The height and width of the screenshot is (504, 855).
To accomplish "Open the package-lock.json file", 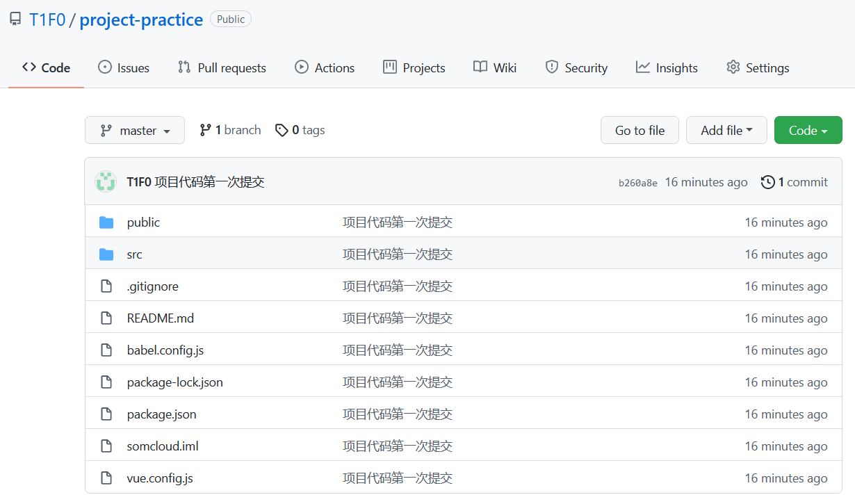I will click(x=175, y=382).
